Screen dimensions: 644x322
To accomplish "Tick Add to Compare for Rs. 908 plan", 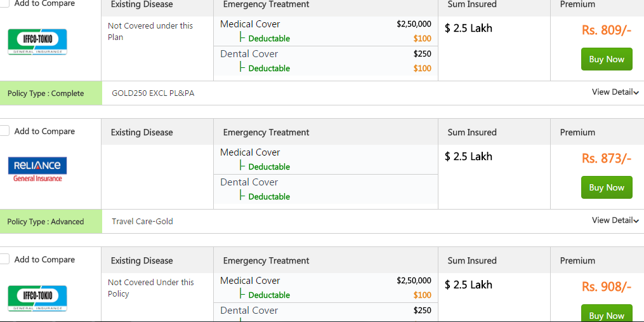I will 4,260.
